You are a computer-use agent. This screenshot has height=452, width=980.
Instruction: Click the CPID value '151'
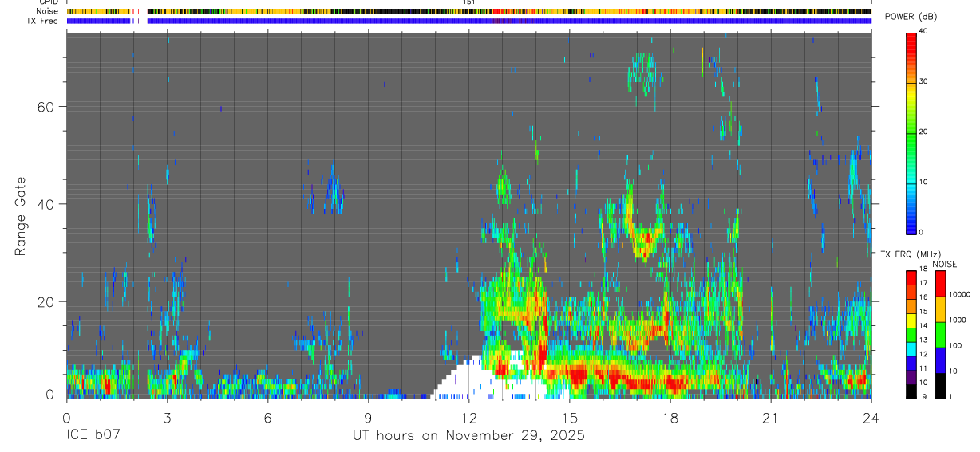(469, 2)
